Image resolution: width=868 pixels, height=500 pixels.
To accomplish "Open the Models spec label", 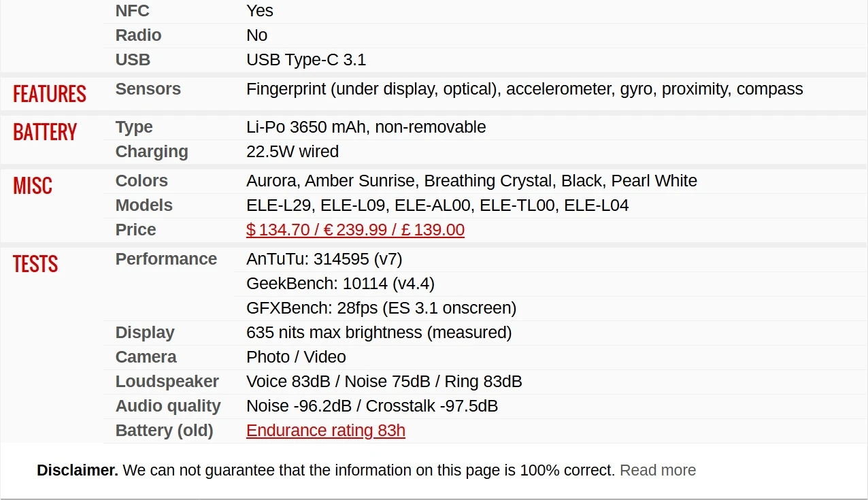I will [x=144, y=205].
